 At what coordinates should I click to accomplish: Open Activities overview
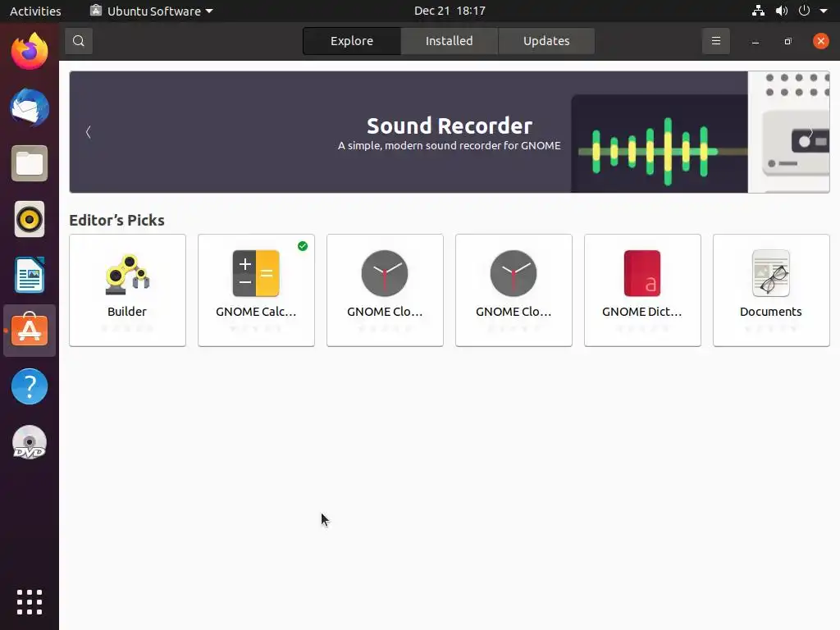35,11
